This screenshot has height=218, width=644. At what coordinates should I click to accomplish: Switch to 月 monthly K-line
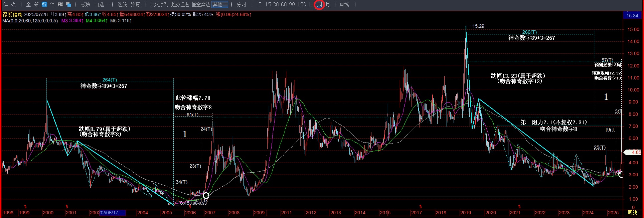(x=328, y=4)
